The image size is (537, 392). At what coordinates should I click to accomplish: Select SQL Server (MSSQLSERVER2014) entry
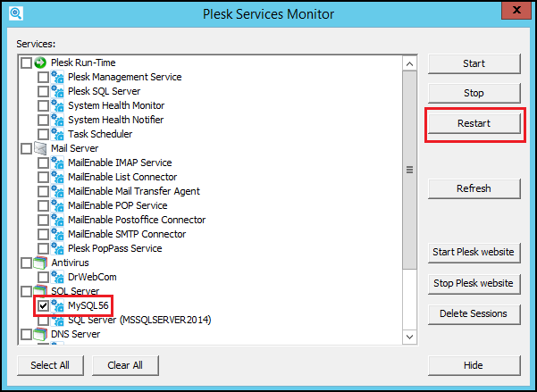(138, 320)
